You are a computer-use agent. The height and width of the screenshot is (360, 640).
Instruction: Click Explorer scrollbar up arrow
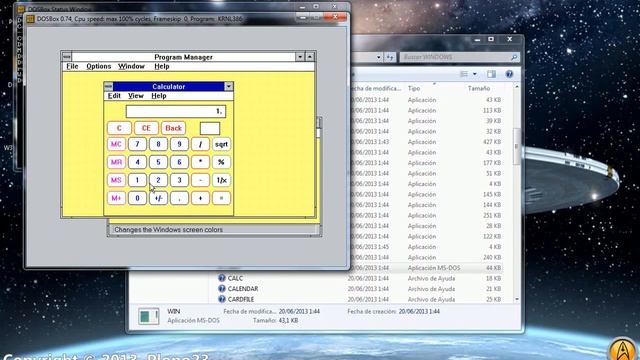[517, 87]
